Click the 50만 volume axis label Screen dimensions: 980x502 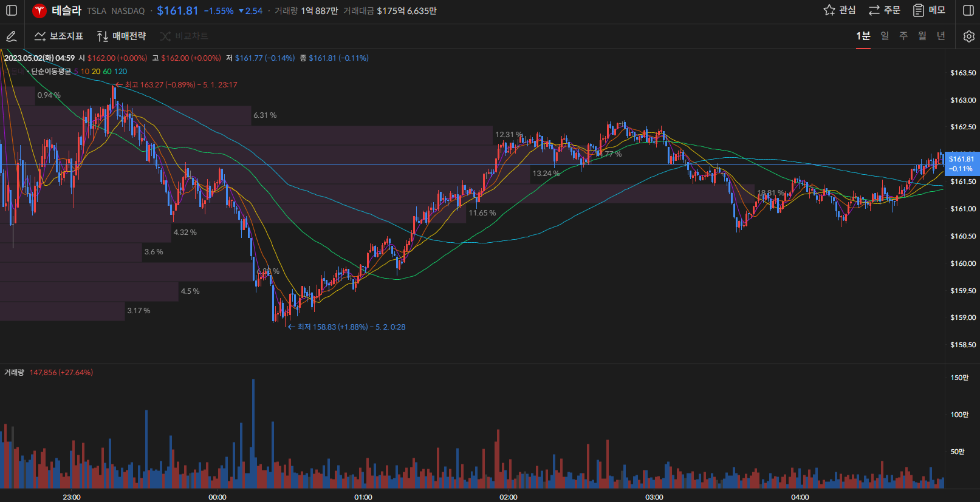pos(958,452)
